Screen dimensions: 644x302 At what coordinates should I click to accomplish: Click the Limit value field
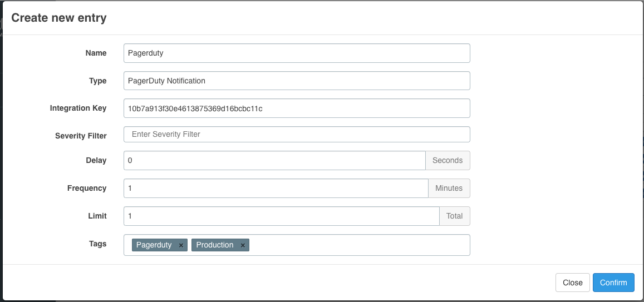281,216
